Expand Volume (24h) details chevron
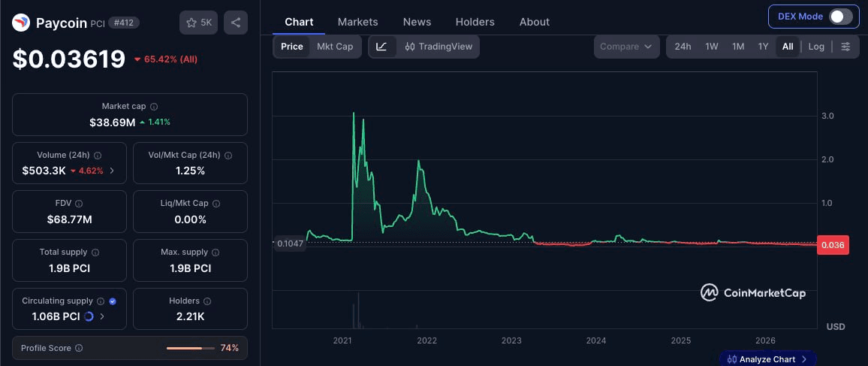Screen dimensions: 868x366 [x=112, y=171]
